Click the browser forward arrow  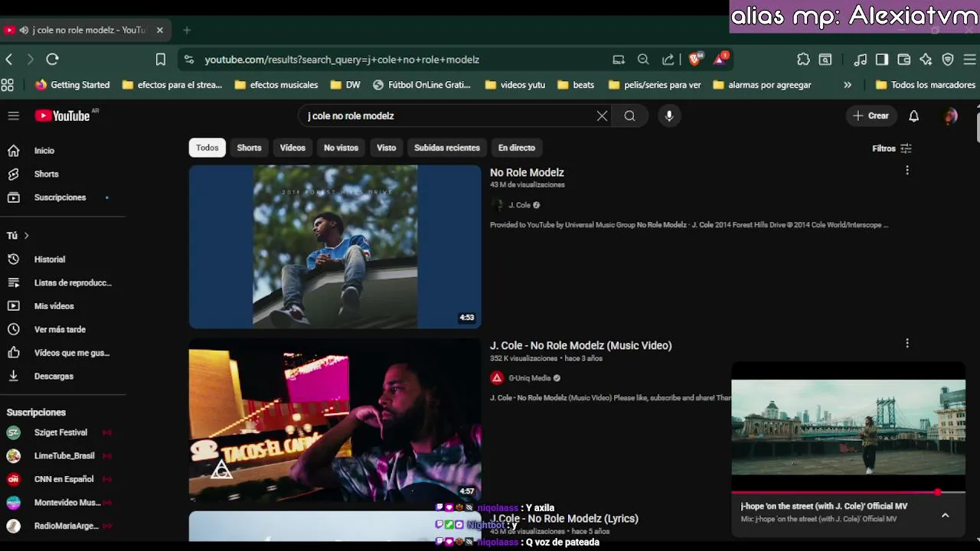(31, 59)
